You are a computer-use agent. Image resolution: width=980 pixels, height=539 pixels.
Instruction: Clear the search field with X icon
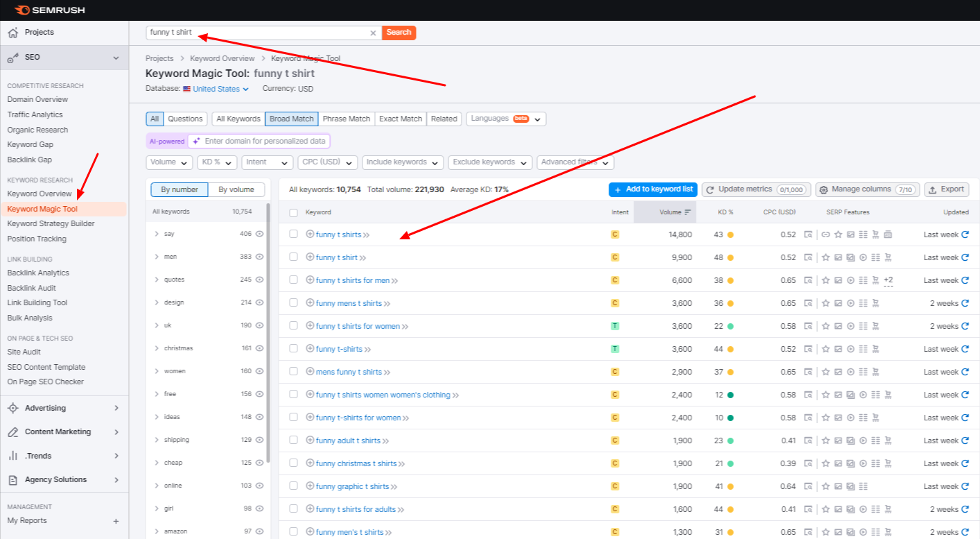coord(373,33)
